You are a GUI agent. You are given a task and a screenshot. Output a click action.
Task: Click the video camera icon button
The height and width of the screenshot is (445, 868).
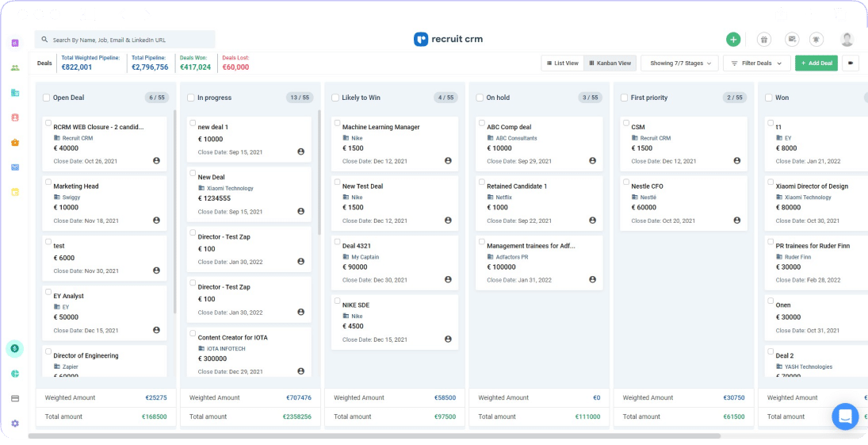[x=851, y=63]
